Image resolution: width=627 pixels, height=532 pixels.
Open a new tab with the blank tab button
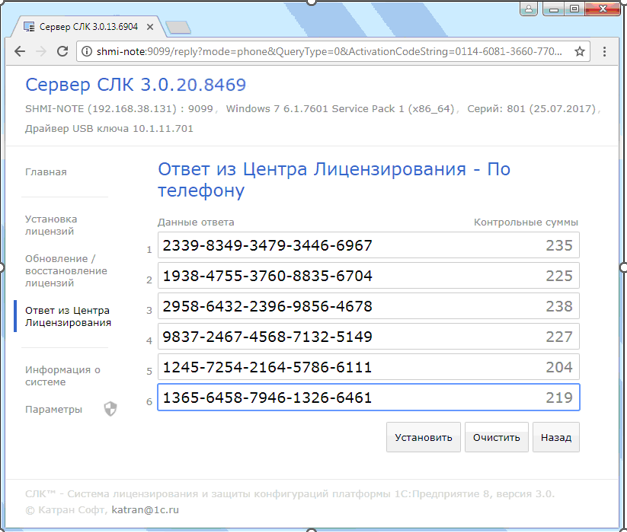tap(178, 27)
